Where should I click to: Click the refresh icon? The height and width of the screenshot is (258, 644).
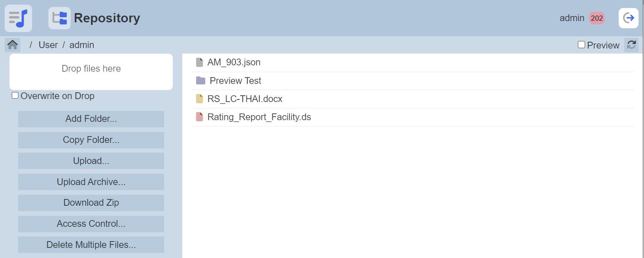coord(631,45)
